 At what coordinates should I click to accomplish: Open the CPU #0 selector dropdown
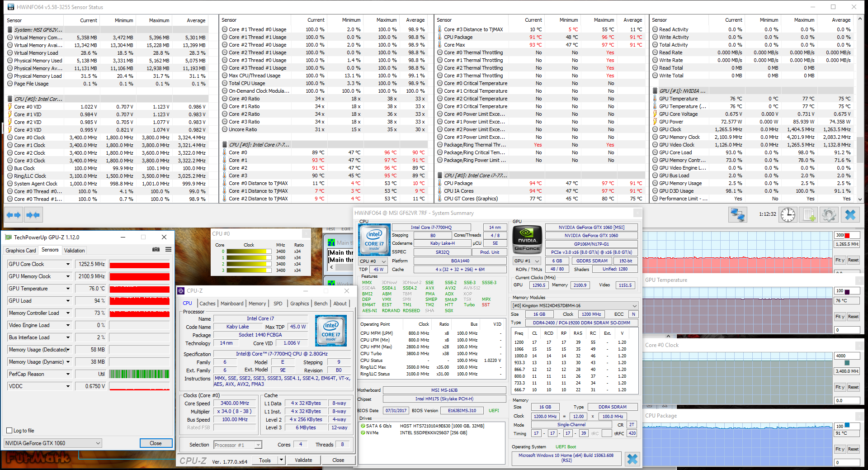point(384,261)
